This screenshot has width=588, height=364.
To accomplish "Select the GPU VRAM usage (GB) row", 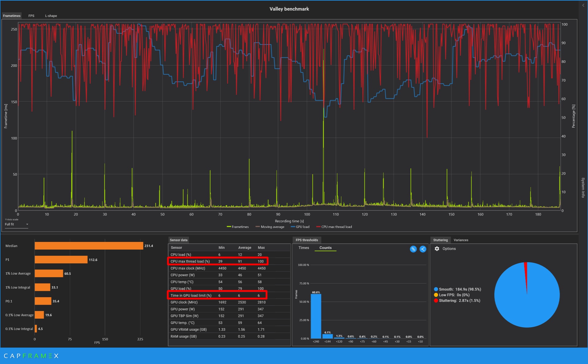I will [229, 329].
